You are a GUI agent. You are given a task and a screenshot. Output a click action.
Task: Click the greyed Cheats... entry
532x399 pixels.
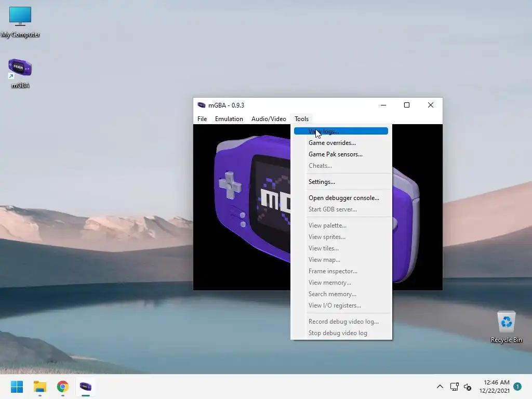[x=341, y=166]
